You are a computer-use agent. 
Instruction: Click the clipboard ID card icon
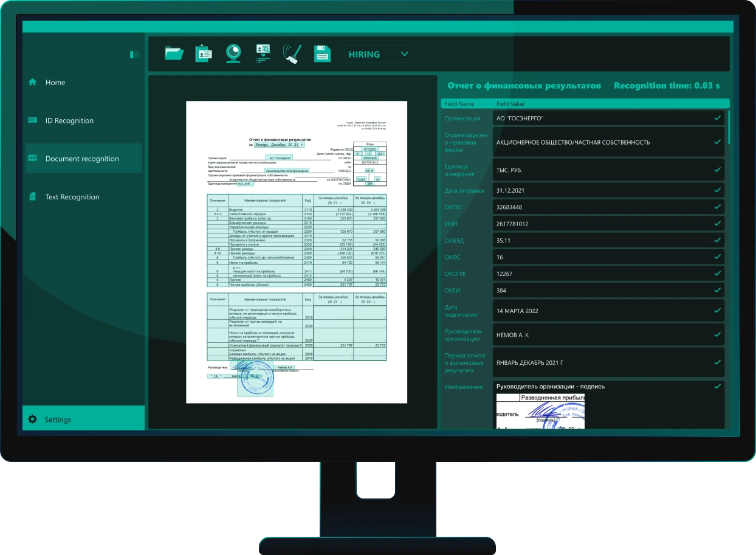(204, 53)
